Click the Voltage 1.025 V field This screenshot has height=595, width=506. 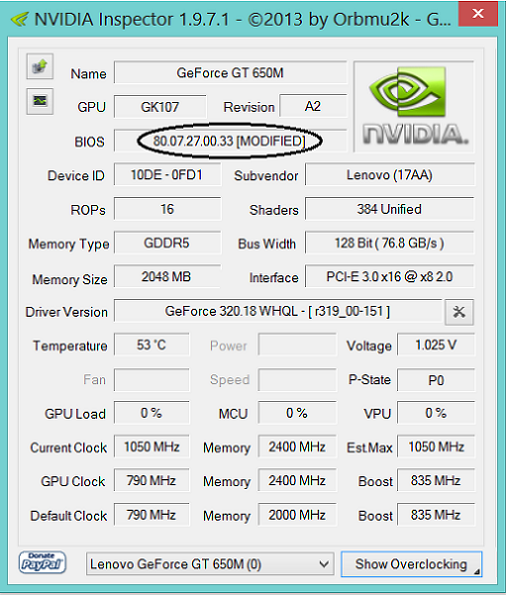(436, 345)
